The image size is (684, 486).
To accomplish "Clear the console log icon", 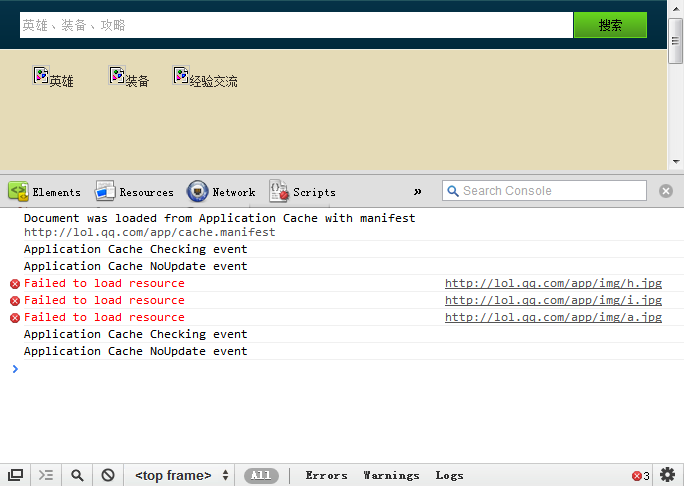I will 107,476.
